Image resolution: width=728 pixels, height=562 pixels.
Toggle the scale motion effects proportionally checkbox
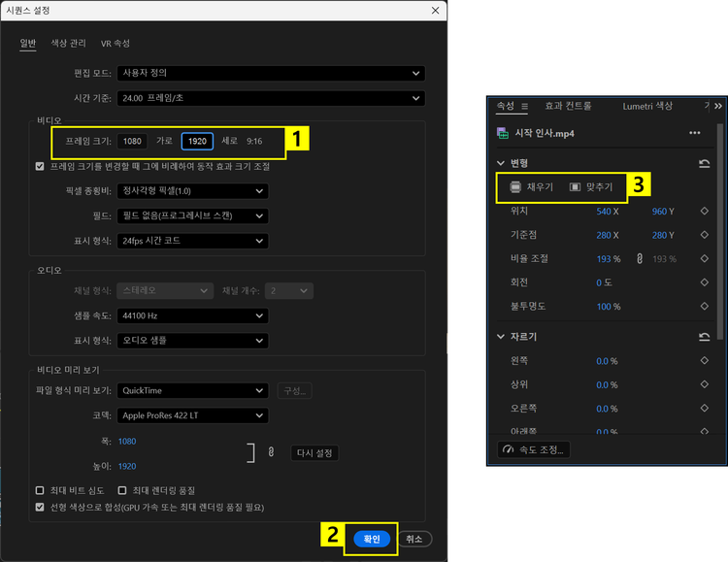click(x=40, y=166)
